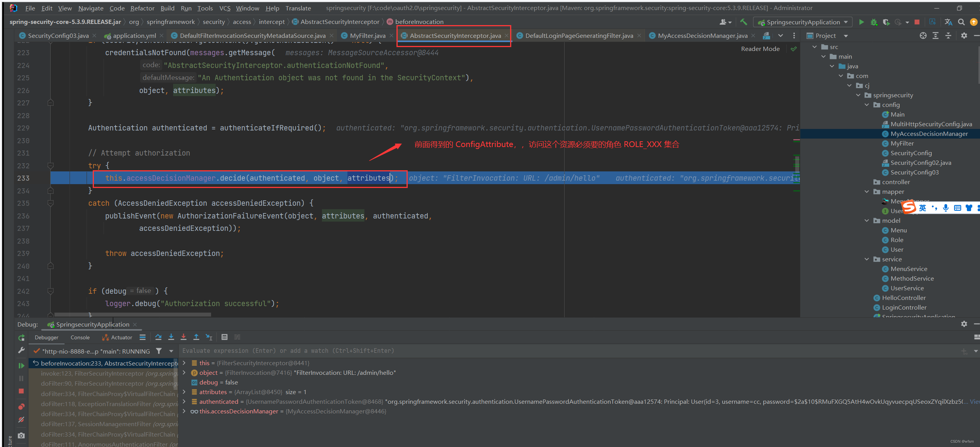The width and height of the screenshot is (980, 447).
Task: Expand the attributes variable node
Action: 184,392
